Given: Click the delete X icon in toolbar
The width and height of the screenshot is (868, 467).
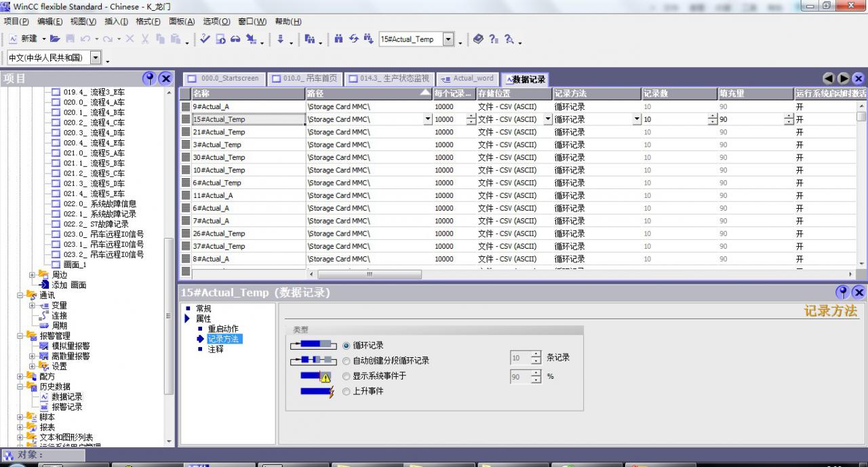Looking at the screenshot, I should 130,39.
